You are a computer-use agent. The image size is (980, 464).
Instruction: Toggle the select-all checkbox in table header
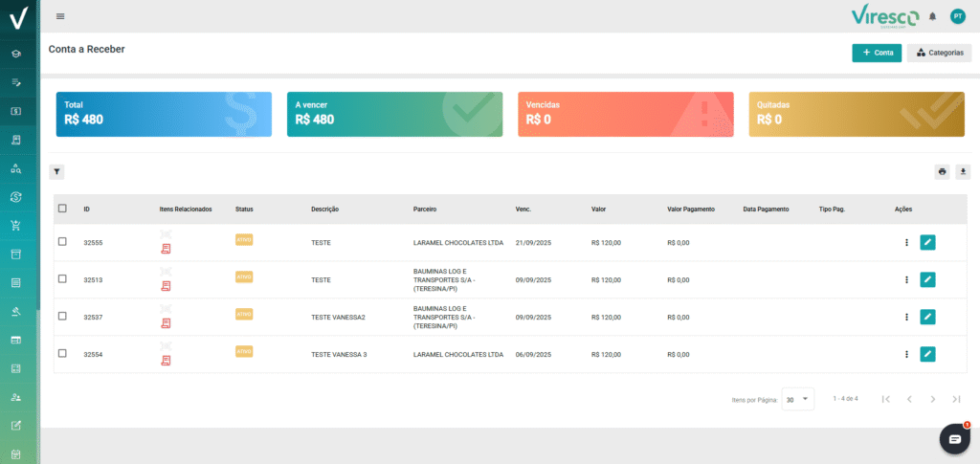click(62, 209)
